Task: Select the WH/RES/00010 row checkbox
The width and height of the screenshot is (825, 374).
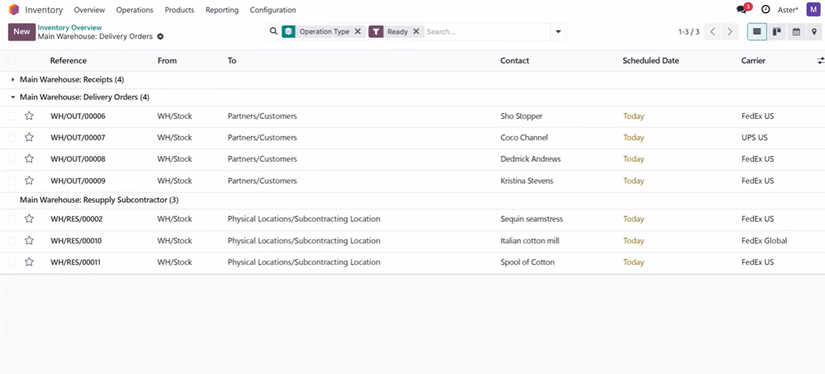Action: pyautogui.click(x=12, y=240)
